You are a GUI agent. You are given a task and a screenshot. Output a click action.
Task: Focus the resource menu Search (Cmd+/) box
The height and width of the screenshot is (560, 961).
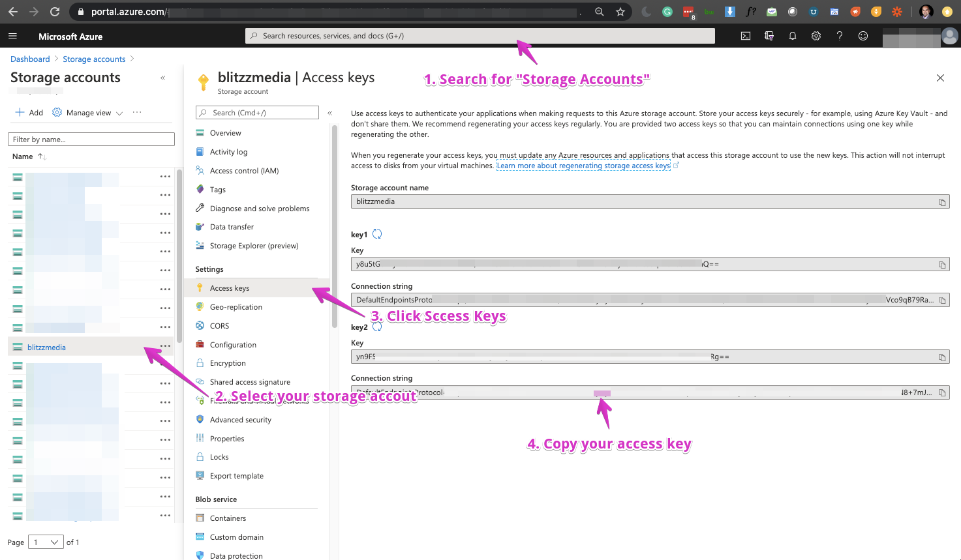[257, 113]
